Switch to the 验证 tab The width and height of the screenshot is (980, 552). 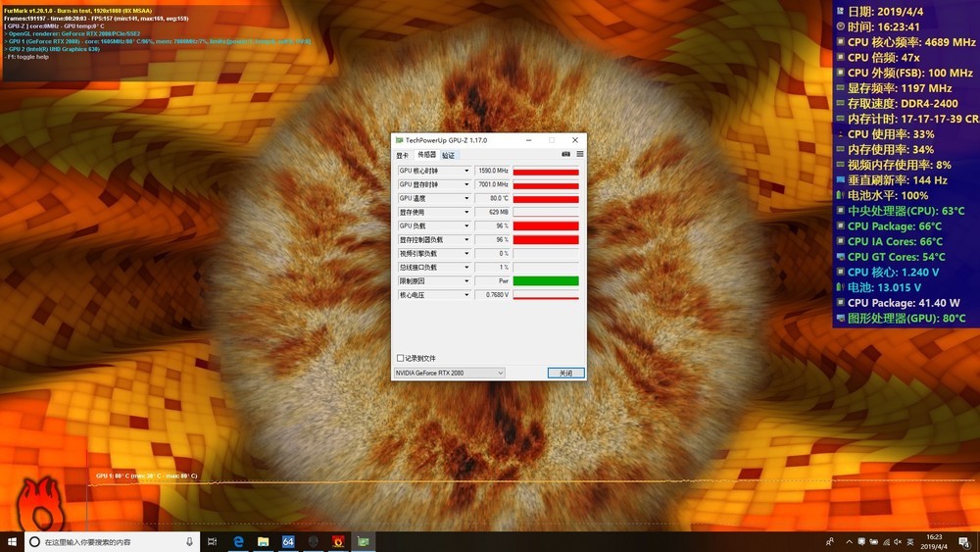click(449, 155)
